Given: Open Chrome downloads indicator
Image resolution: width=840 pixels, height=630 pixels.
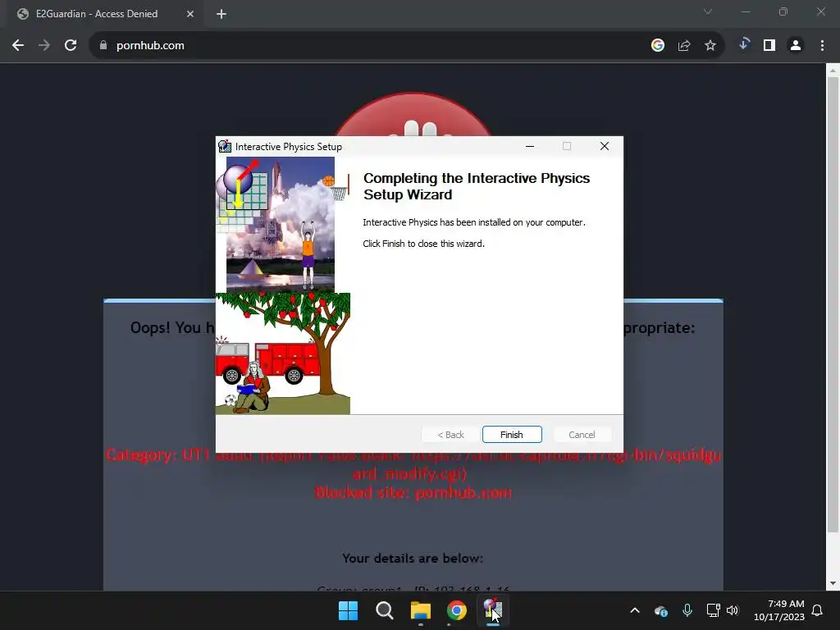Looking at the screenshot, I should [743, 44].
